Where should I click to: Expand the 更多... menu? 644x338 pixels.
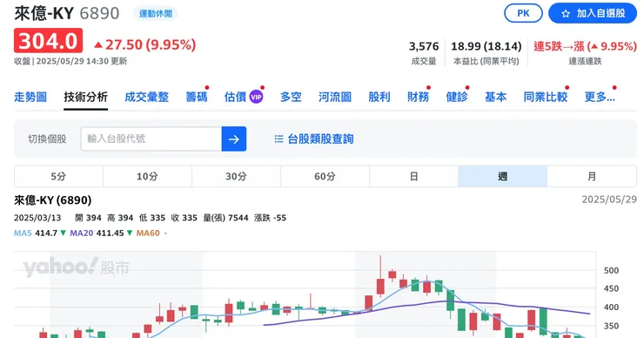tap(600, 97)
